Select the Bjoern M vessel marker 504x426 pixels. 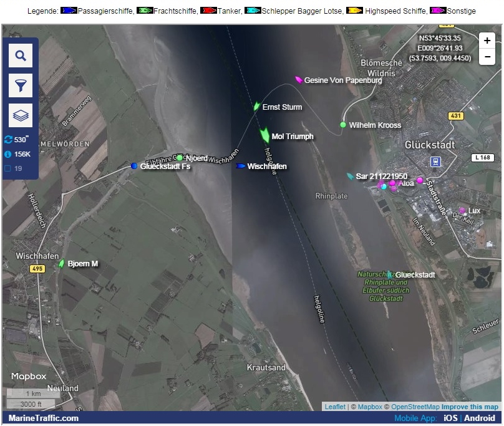click(61, 264)
